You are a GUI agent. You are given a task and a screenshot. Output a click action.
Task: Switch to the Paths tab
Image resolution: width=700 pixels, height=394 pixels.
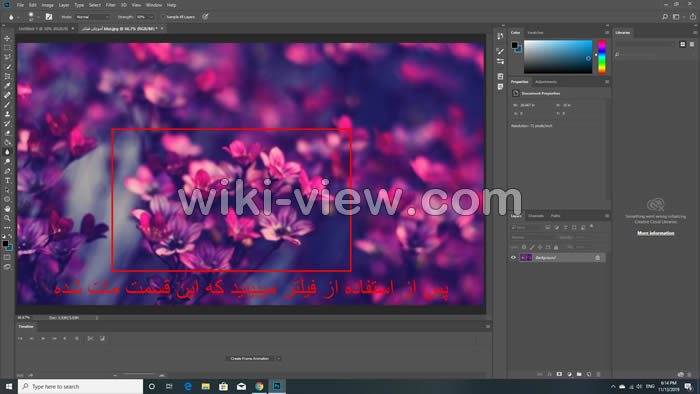tap(555, 216)
